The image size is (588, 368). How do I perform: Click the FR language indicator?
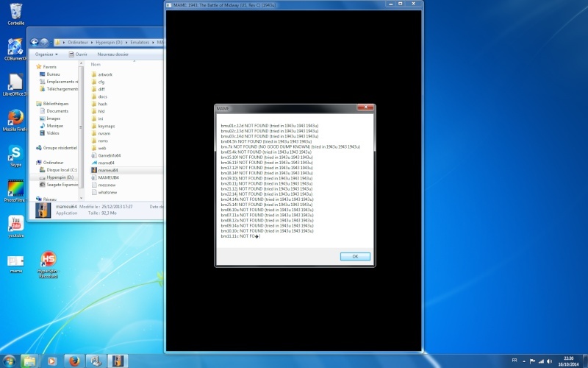[x=514, y=361]
